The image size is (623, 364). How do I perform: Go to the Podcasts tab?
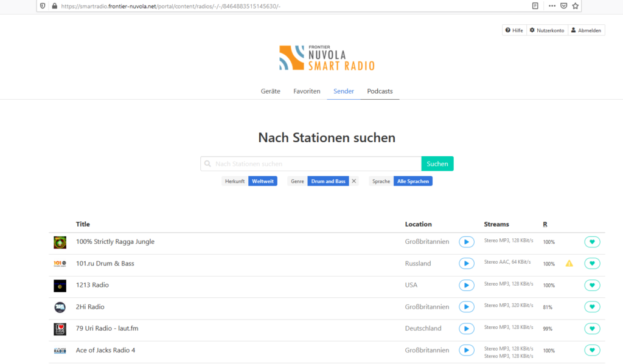[380, 91]
